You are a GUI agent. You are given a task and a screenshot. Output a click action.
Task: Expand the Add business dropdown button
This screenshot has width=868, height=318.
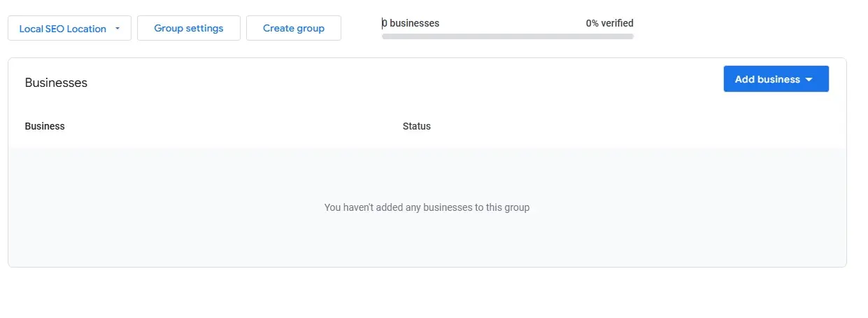tap(776, 79)
